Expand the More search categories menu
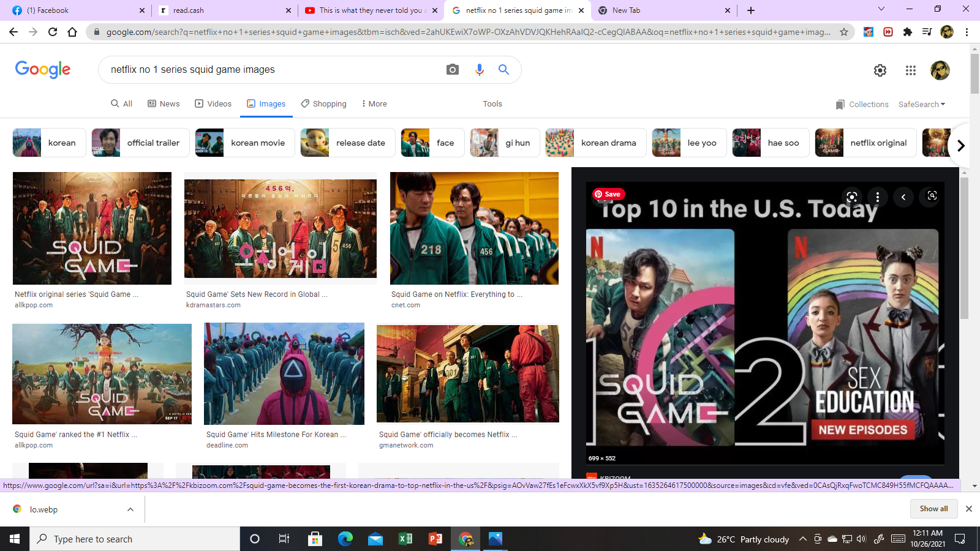 [x=374, y=104]
